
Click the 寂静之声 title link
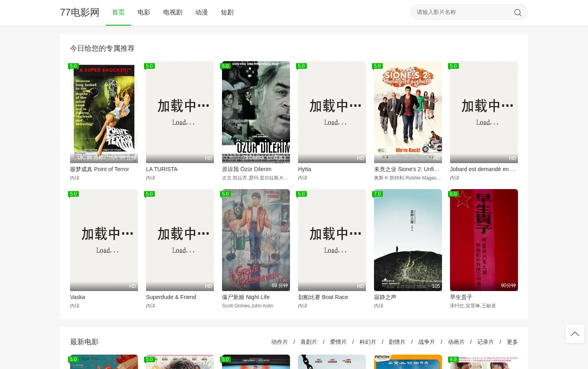point(385,297)
